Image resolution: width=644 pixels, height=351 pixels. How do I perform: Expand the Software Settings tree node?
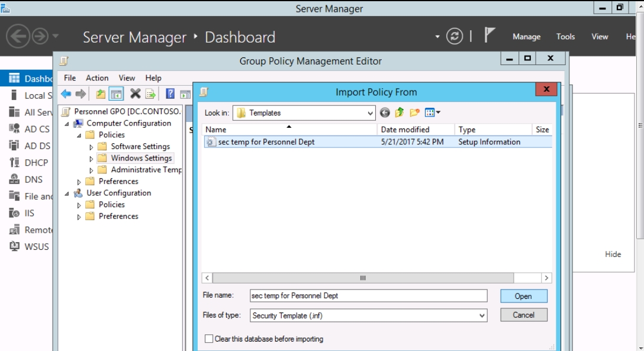coord(91,147)
